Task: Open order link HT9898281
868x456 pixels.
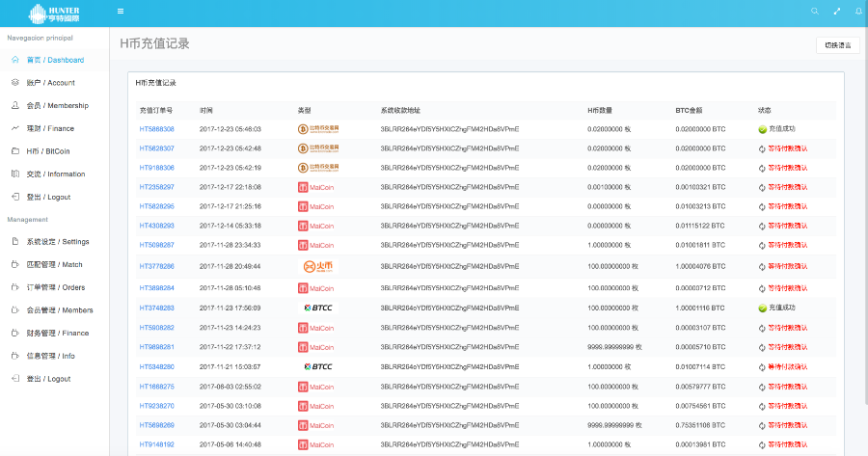Action: [157, 347]
